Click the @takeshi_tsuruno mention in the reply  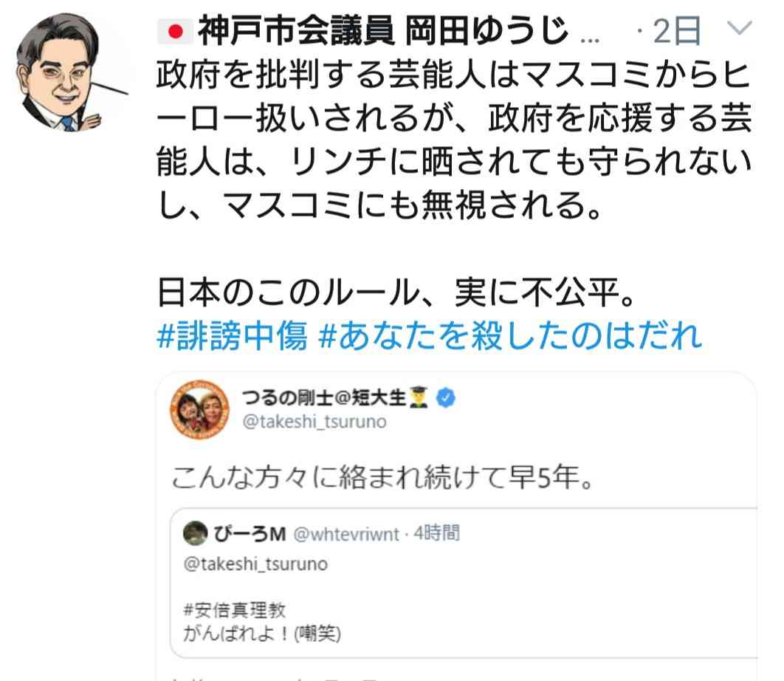(255, 564)
